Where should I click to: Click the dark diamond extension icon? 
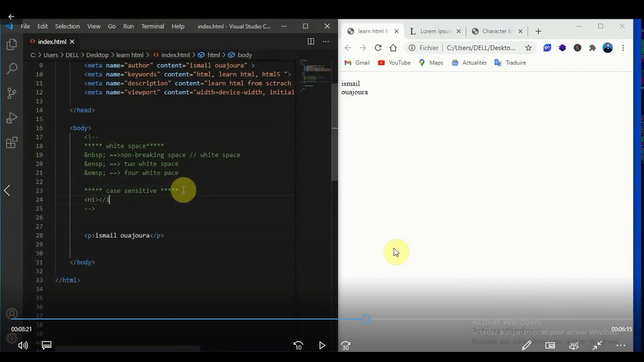click(562, 48)
